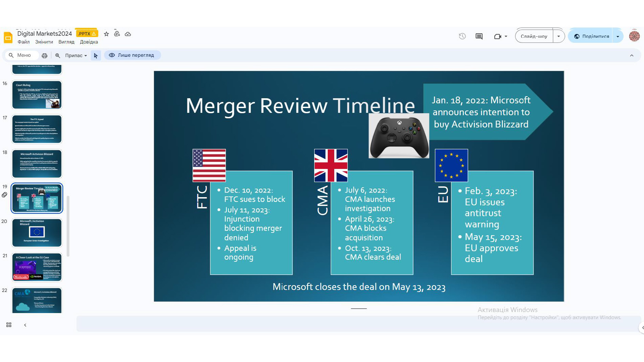
Task: Open the Слайд-шоу options dropdown arrow
Action: point(559,36)
